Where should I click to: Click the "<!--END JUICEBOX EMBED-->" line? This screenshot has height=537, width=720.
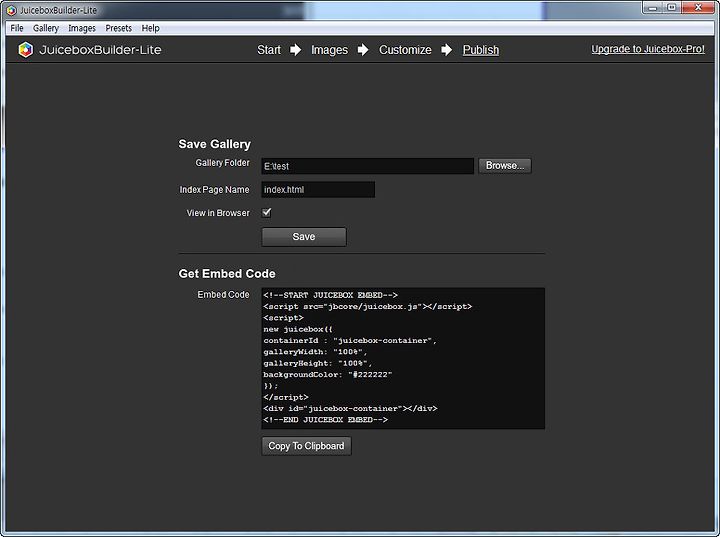[325, 420]
